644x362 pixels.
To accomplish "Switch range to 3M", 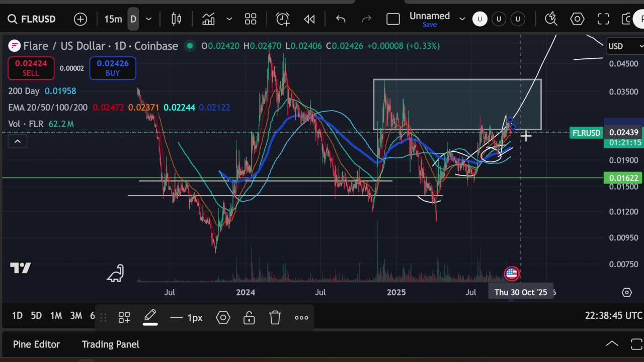I will [x=76, y=316].
